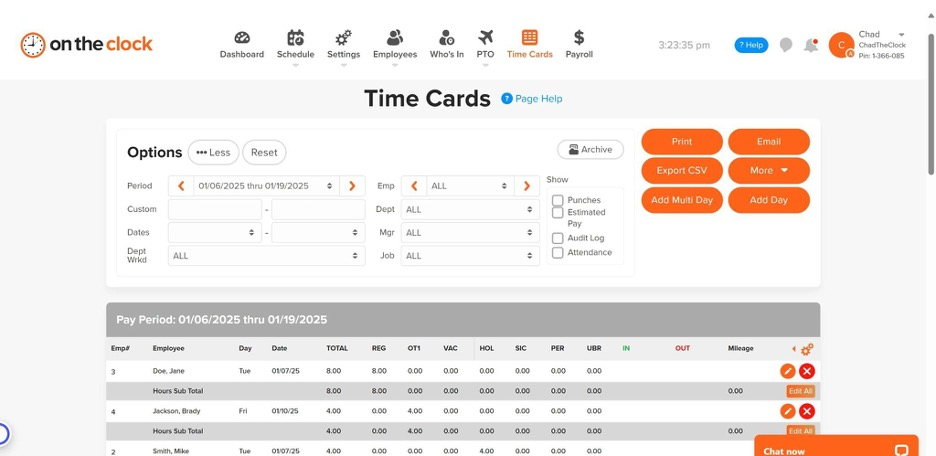936x456 pixels.
Task: Open the Dashboard gauge icon
Action: click(242, 38)
